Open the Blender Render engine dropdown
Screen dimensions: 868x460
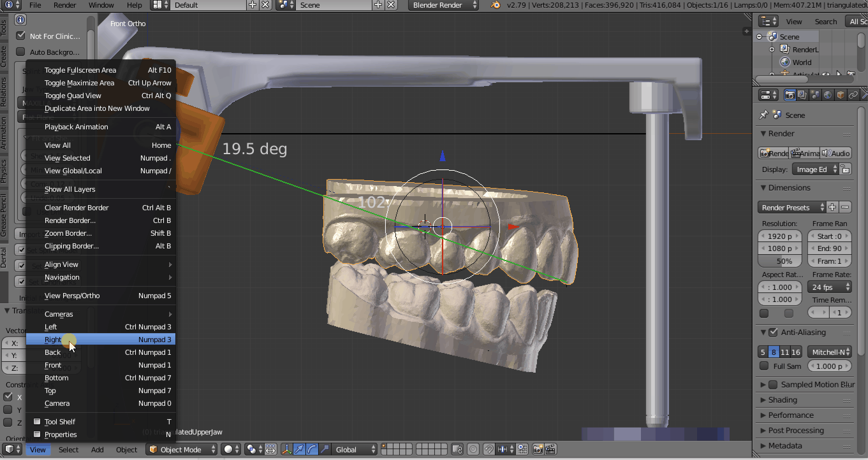[445, 4]
